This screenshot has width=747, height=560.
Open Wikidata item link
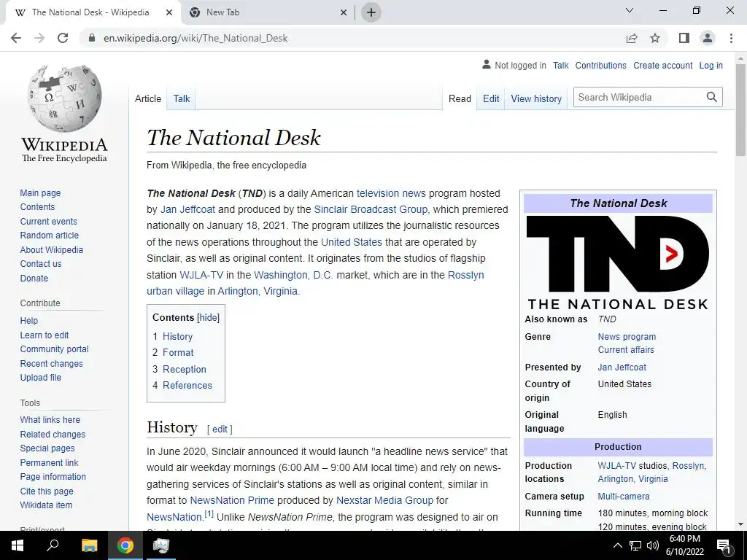click(46, 505)
